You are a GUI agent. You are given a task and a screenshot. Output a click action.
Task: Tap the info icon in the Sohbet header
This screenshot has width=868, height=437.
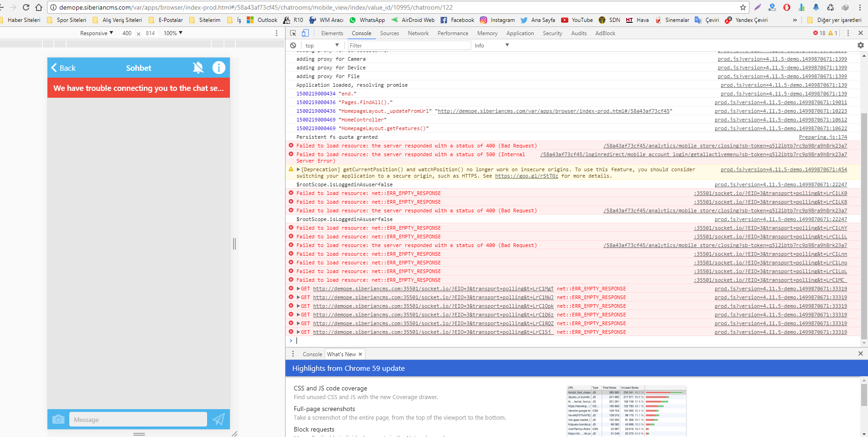(218, 68)
